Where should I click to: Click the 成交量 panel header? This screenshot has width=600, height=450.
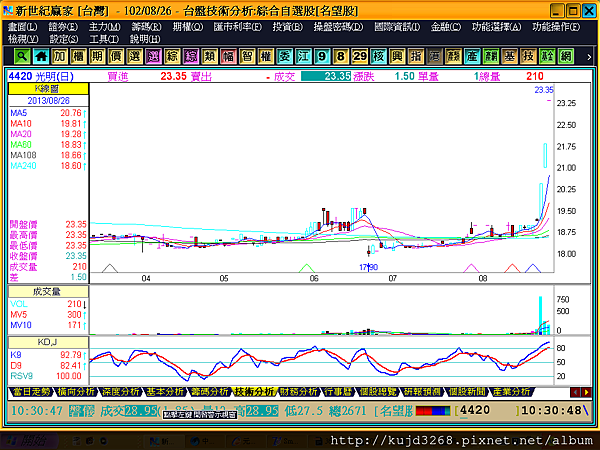click(x=48, y=292)
